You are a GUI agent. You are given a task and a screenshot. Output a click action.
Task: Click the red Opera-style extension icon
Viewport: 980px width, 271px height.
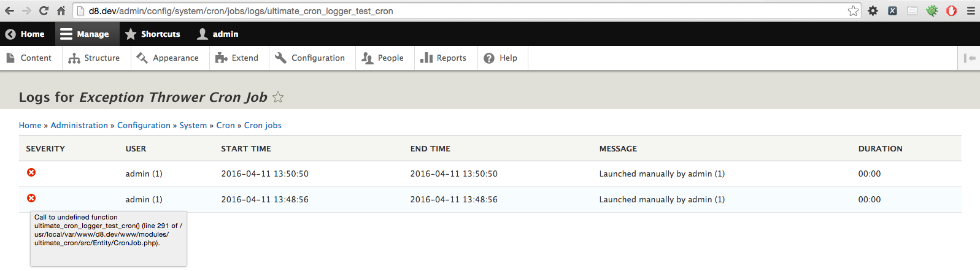click(951, 11)
